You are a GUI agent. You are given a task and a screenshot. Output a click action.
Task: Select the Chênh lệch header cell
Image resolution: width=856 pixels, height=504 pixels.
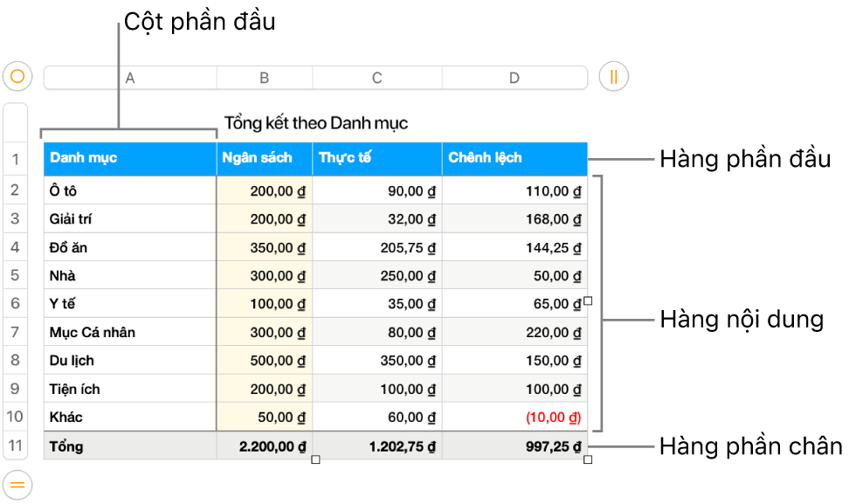pyautogui.click(x=514, y=158)
